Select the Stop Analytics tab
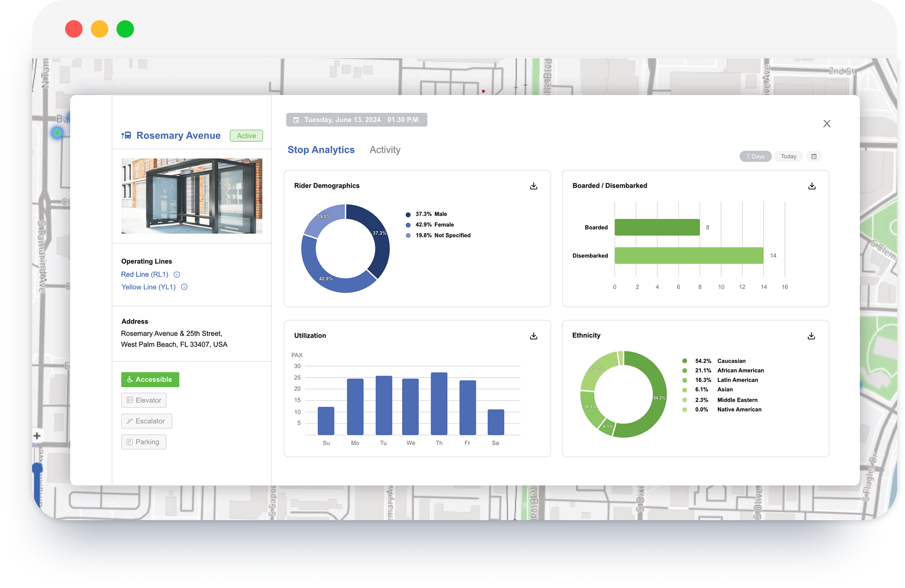905x588 pixels. (321, 150)
